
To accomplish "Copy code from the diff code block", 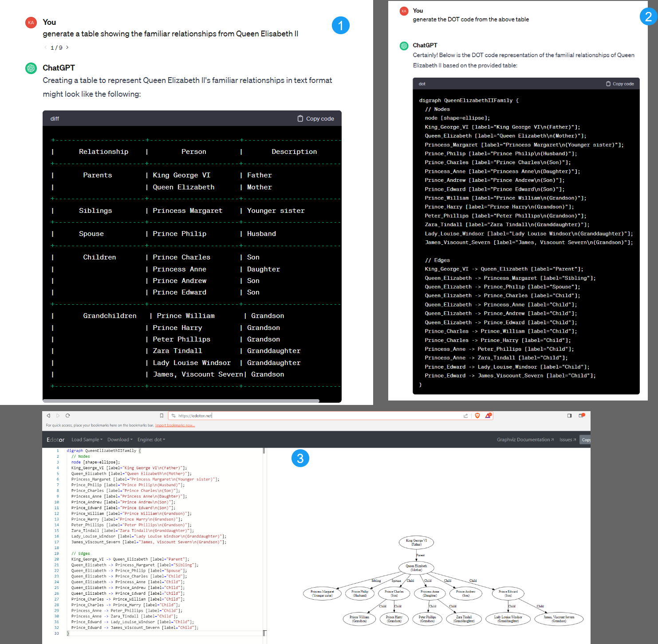I will [316, 118].
